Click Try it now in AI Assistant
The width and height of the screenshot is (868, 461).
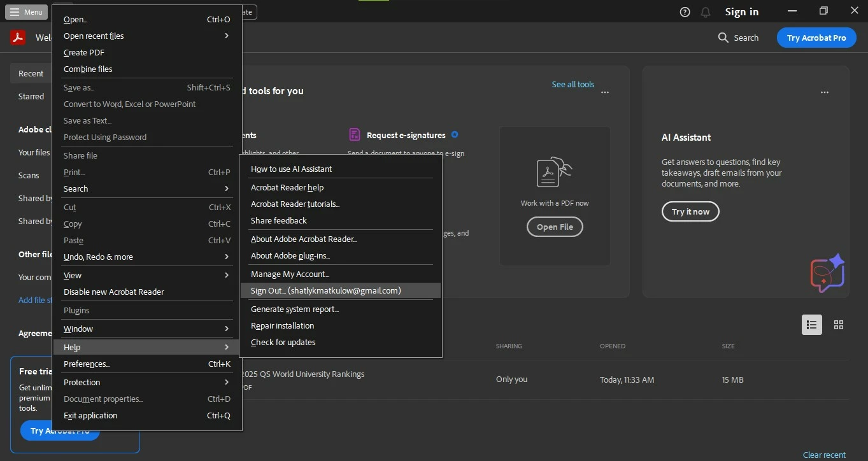point(690,211)
